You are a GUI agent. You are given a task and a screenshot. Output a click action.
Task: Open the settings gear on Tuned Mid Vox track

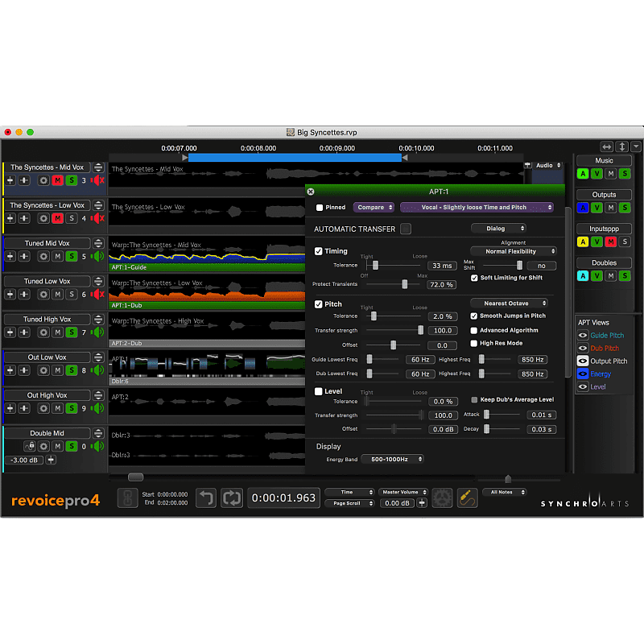point(43,257)
